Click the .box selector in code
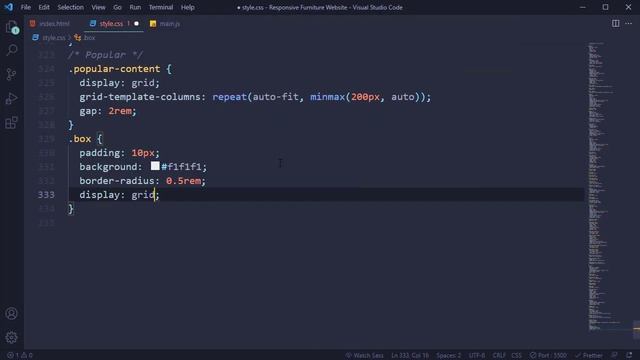The height and width of the screenshot is (360, 640). pyautogui.click(x=80, y=139)
